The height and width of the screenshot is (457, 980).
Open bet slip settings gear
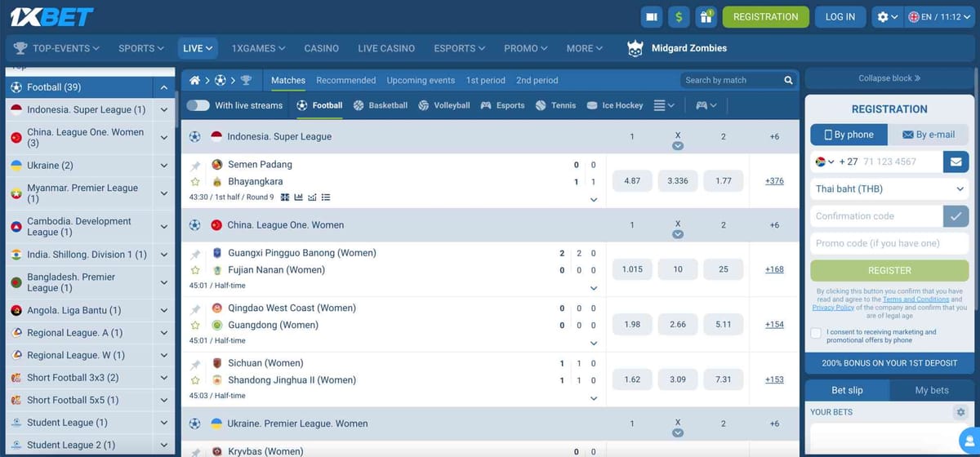click(x=960, y=412)
